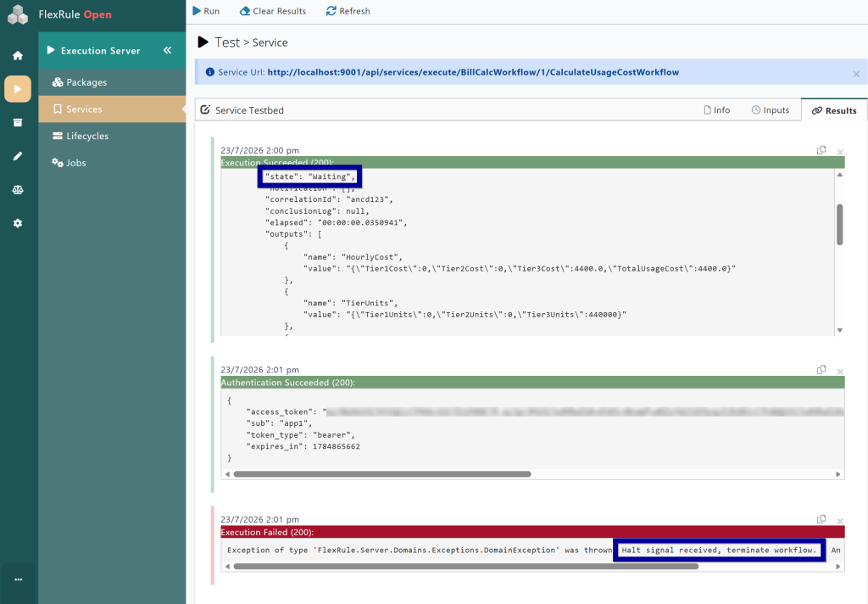Open the Home icon in left rail

pos(18,55)
